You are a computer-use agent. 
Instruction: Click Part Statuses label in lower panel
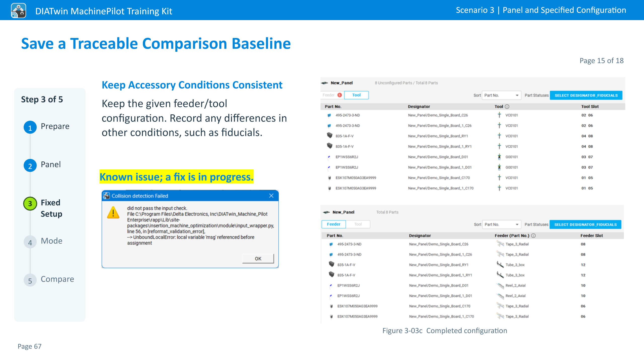point(536,224)
